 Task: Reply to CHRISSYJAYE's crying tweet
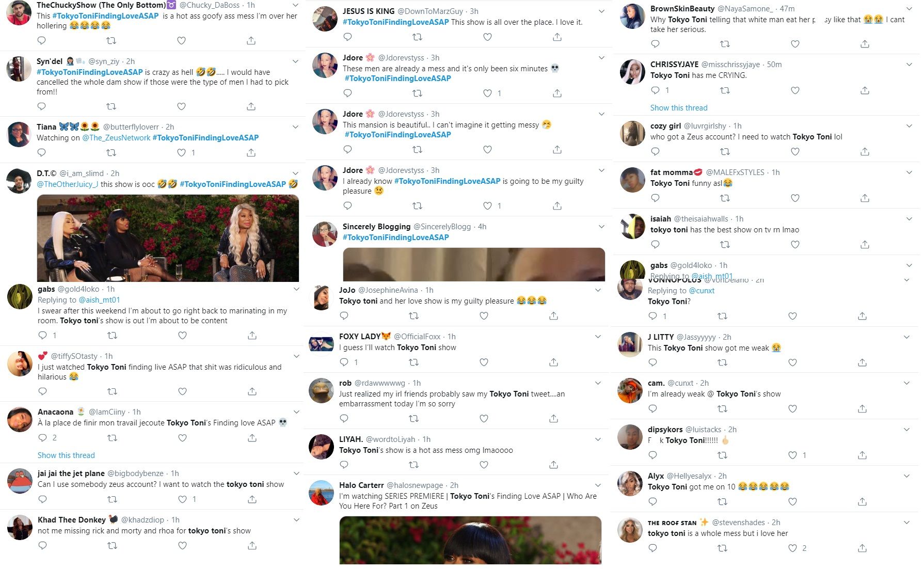pos(655,90)
